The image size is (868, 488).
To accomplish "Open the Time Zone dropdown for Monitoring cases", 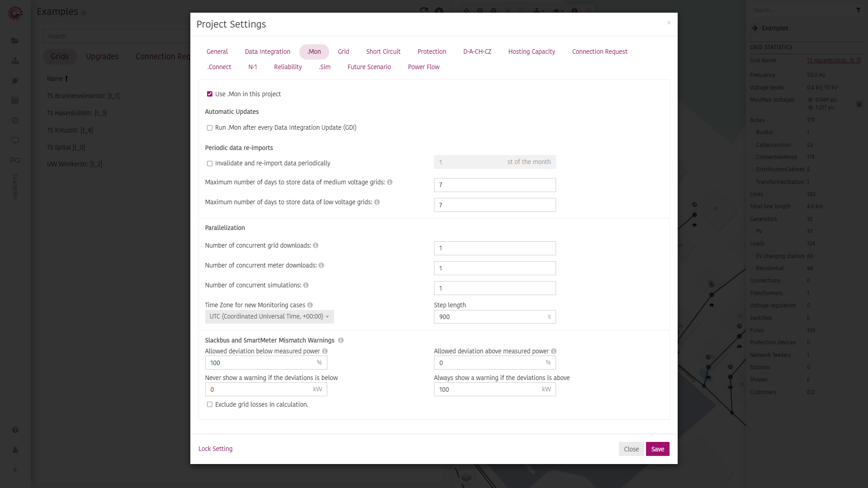I will 269,317.
